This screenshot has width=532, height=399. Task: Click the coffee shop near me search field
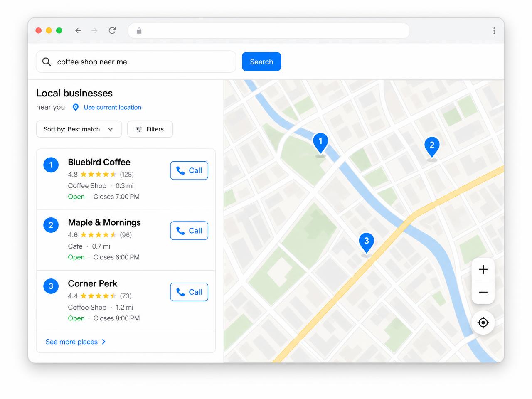(x=136, y=62)
